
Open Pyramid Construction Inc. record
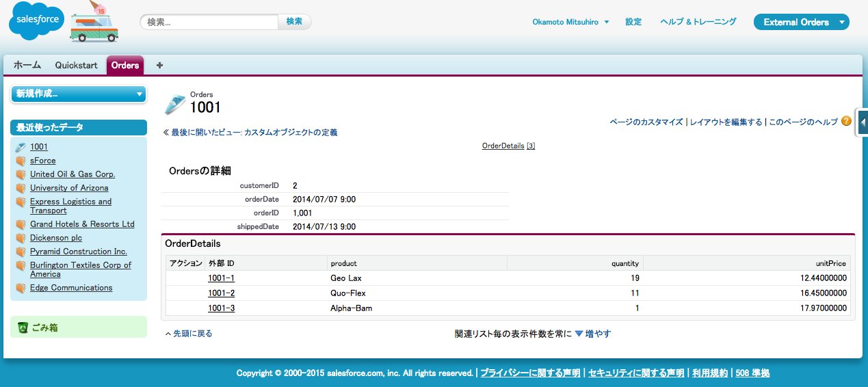point(79,252)
